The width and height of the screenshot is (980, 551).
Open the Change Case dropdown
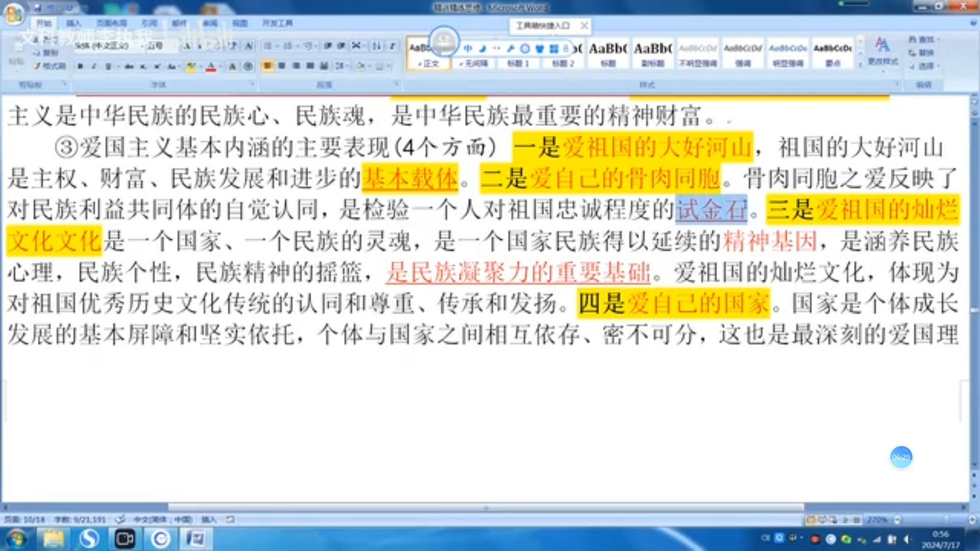(173, 66)
